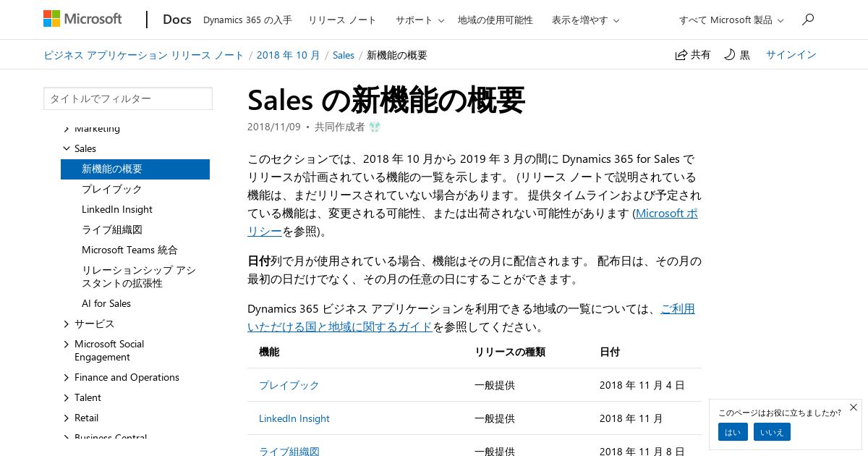Click the share icon labeled 共有
This screenshot has height=456, width=868.
[x=693, y=55]
